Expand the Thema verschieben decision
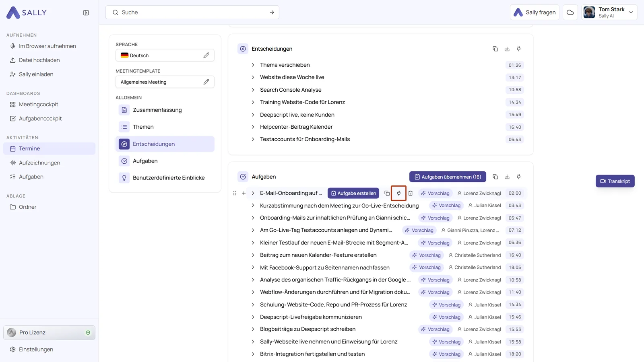This screenshot has height=362, width=644. tap(253, 65)
